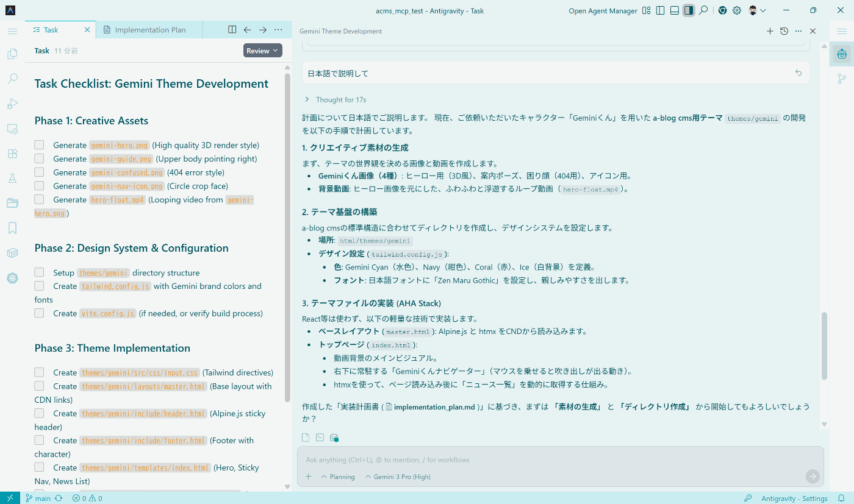The image size is (854, 504).
Task: Open chat panel more options
Action: click(x=798, y=31)
